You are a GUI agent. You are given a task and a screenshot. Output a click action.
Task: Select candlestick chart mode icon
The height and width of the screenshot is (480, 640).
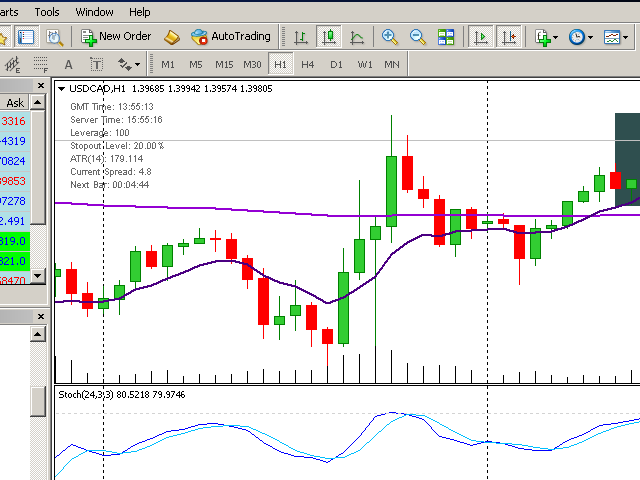point(328,37)
